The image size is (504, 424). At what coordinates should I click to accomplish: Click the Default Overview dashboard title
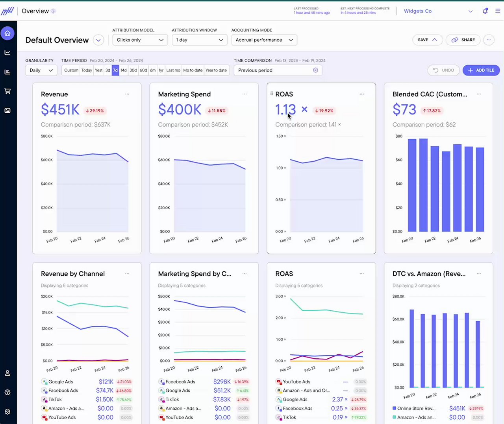click(x=57, y=40)
